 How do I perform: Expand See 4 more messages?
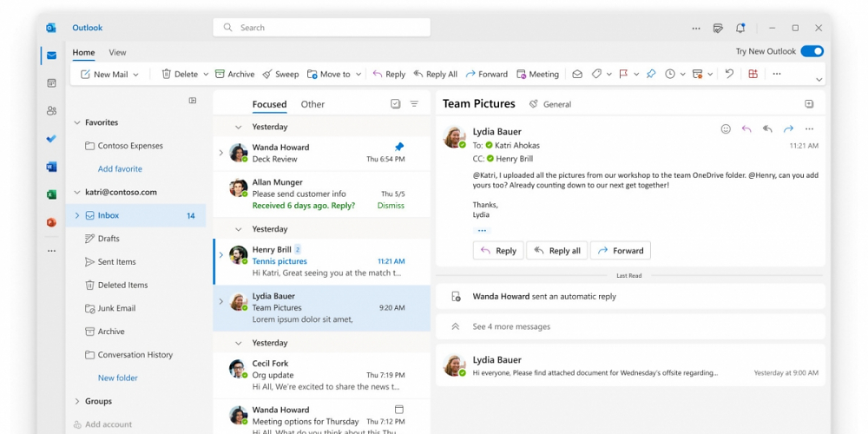[630, 326]
